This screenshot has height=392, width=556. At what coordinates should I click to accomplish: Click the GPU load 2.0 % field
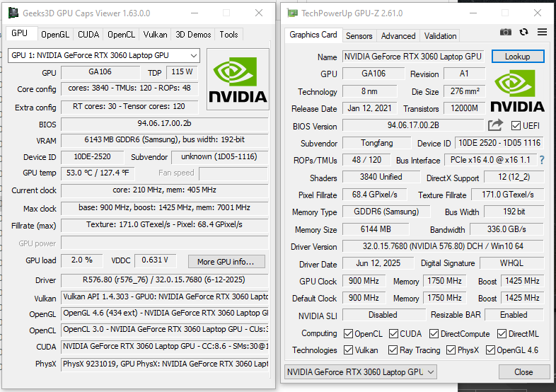coord(82,260)
